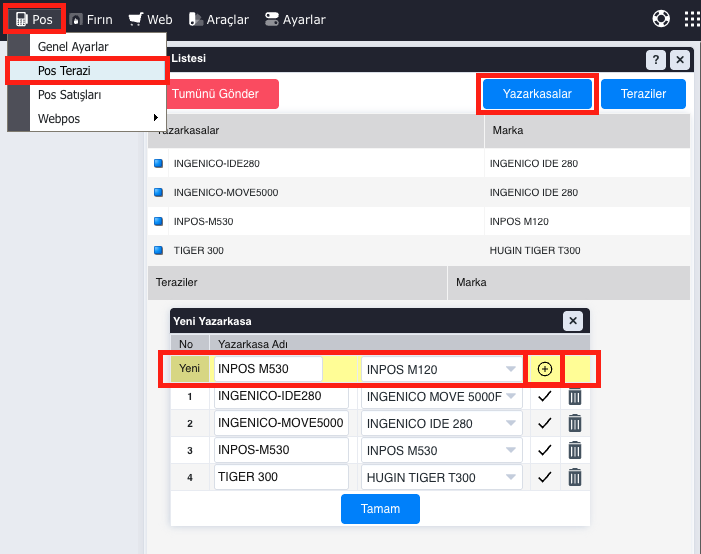Select the blue marker beside INPOS-M530 in list
The width and height of the screenshot is (701, 554).
(158, 221)
